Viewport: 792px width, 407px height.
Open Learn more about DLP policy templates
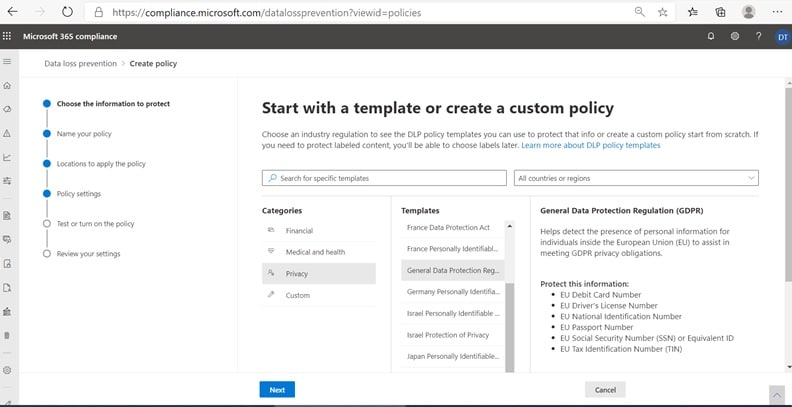click(x=590, y=145)
